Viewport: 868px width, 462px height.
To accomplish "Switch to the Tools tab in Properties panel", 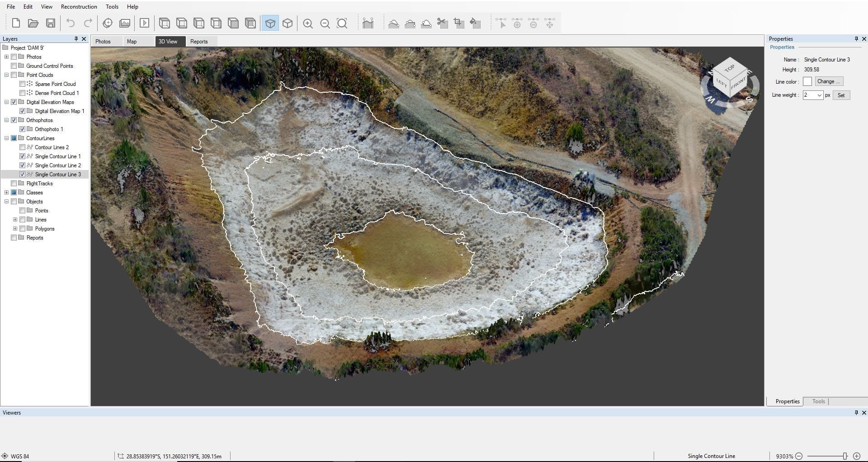I will tap(818, 401).
